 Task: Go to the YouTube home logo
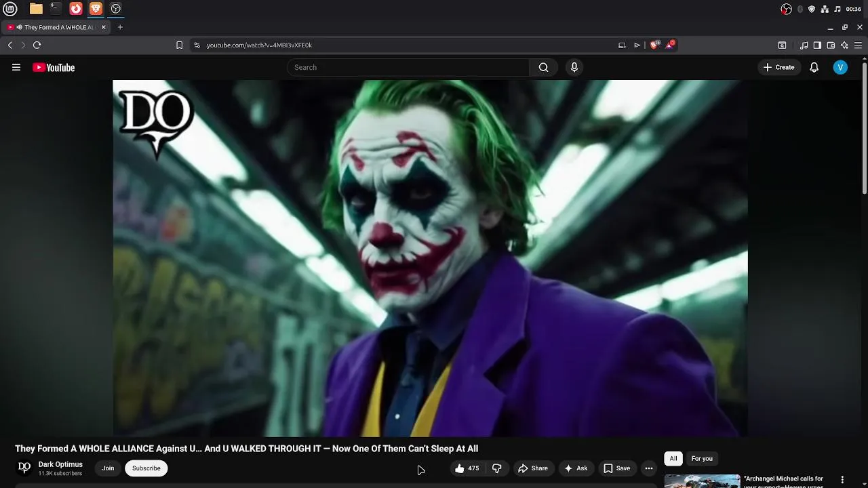coord(54,67)
